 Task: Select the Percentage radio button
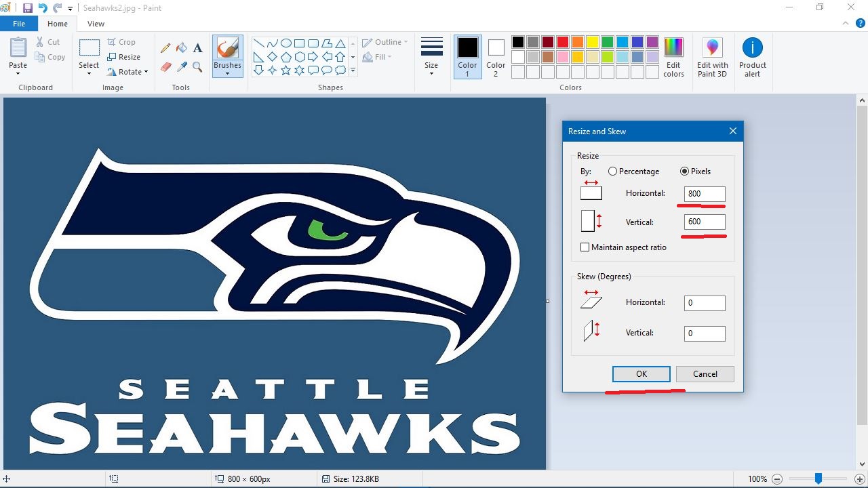click(612, 171)
